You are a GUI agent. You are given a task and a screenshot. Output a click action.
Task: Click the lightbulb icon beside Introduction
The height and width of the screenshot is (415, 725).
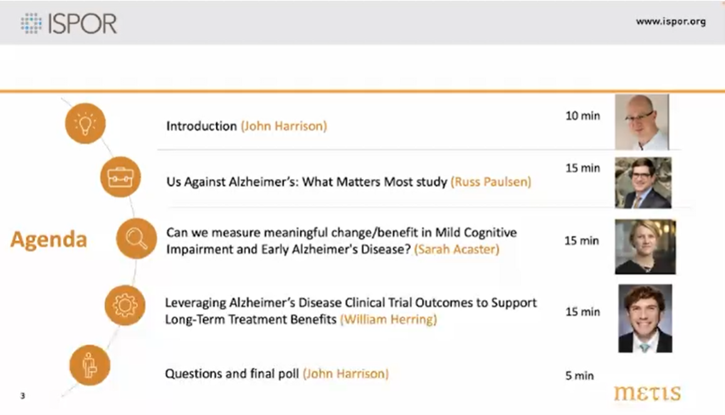click(87, 123)
